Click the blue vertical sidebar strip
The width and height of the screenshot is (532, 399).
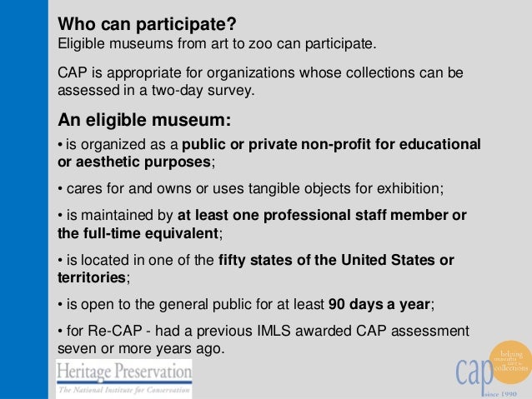[24, 199]
